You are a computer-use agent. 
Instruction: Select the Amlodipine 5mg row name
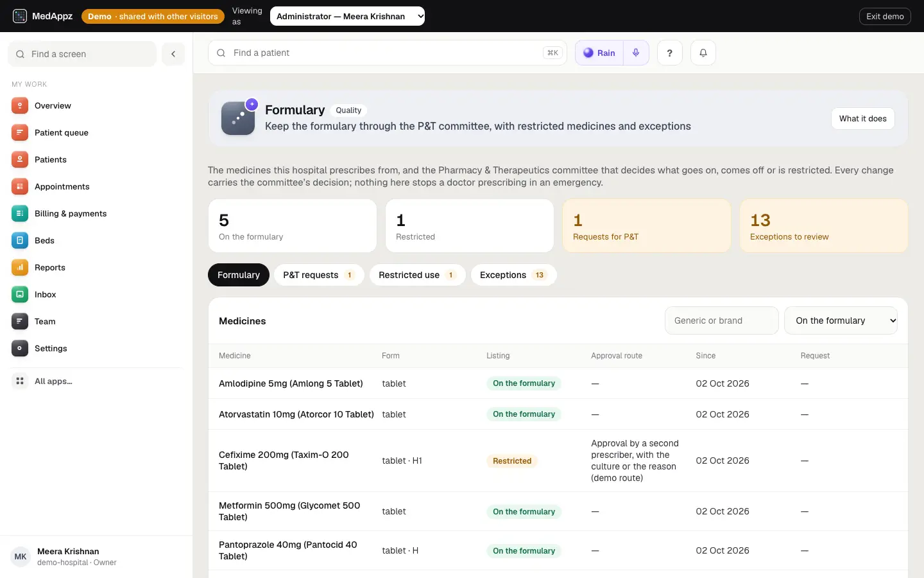tap(291, 383)
